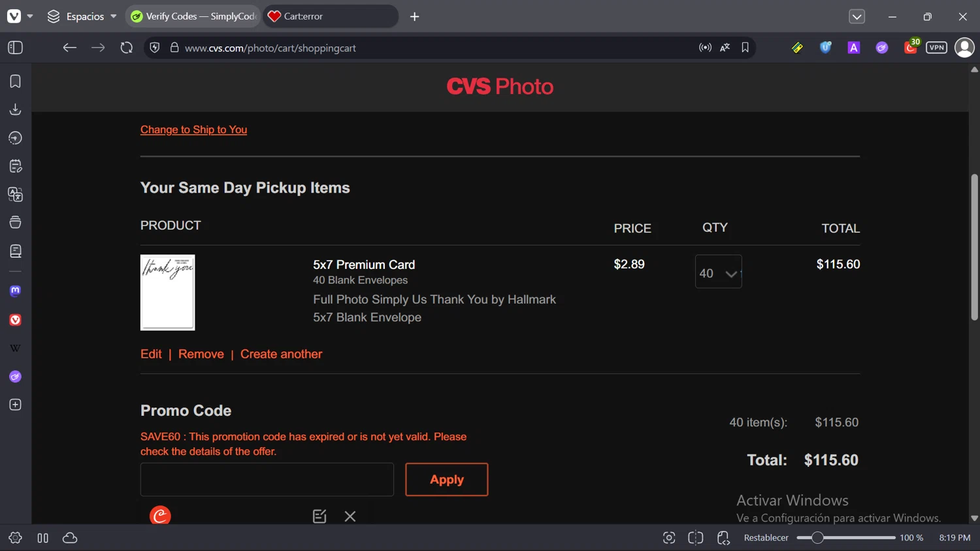980x551 pixels.
Task: Open the blue shield extension
Action: [x=826, y=48]
